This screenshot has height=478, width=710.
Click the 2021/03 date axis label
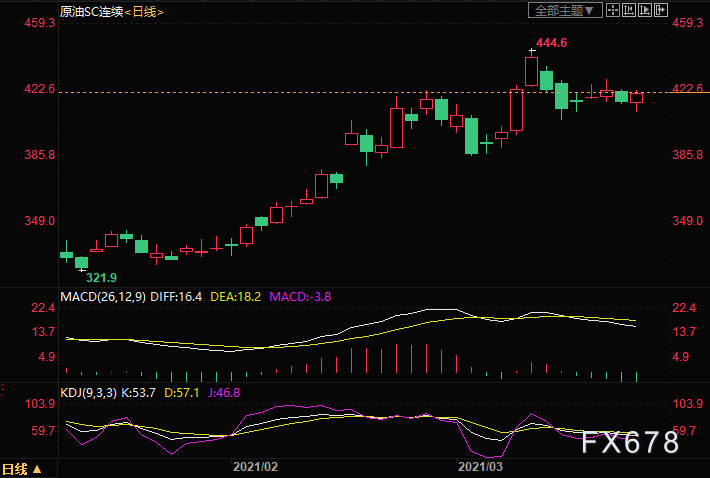(x=480, y=467)
